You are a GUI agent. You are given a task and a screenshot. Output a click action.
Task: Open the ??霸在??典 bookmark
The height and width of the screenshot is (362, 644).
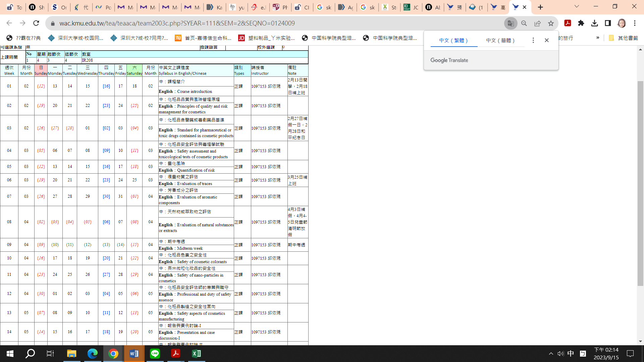(23, 38)
